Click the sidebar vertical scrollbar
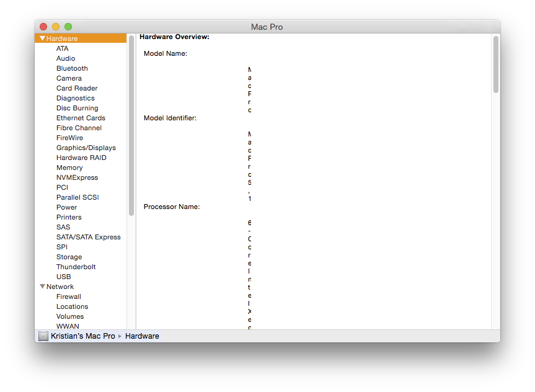Image resolution: width=535 pixels, height=392 pixels. tap(131, 126)
